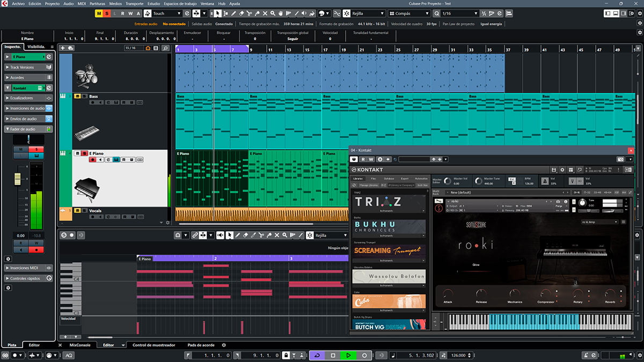This screenshot has height=362, width=644.
Task: Click the Record button in transport bar
Action: pyautogui.click(x=364, y=355)
